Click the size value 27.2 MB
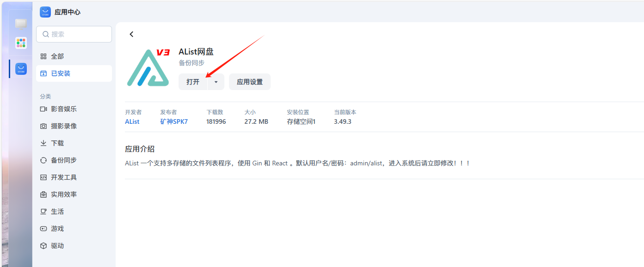The height and width of the screenshot is (267, 644). click(256, 121)
